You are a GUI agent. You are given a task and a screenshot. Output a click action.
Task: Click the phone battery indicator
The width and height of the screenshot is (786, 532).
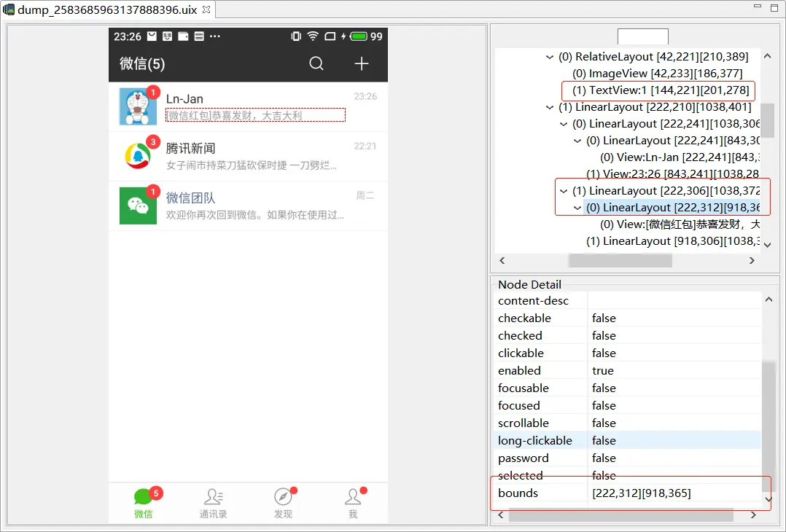(x=359, y=36)
